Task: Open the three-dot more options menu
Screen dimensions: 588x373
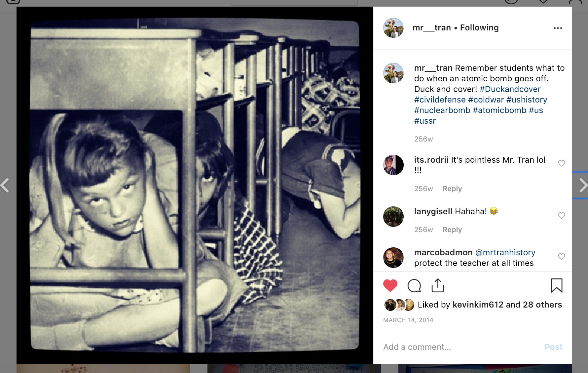Action: pos(558,28)
